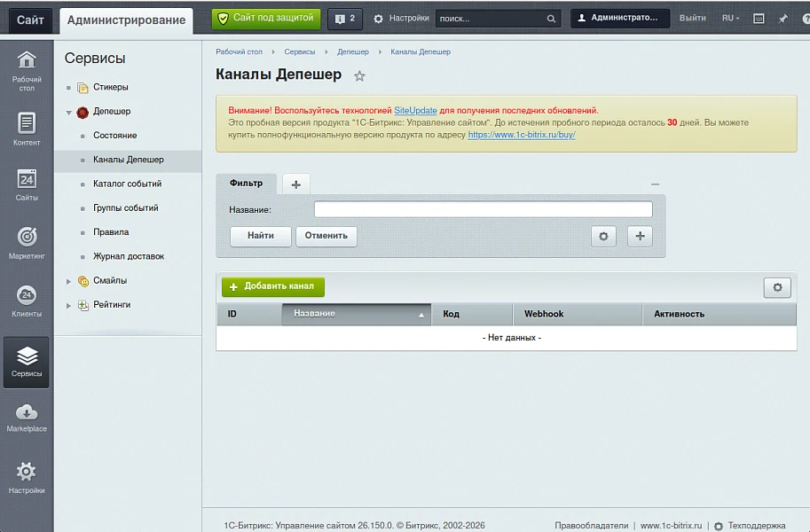Select the Фильтр tab
This screenshot has width=810, height=532.
click(246, 184)
